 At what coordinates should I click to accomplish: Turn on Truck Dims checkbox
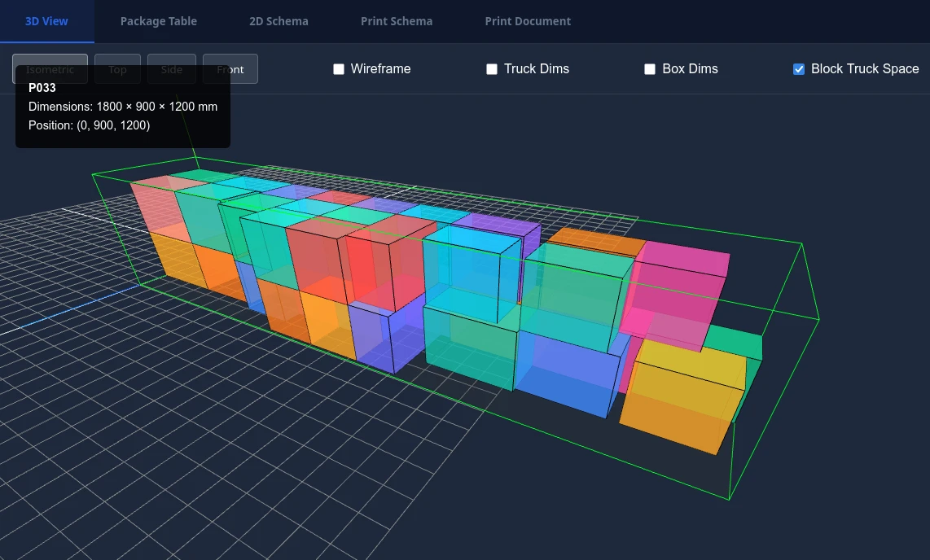pyautogui.click(x=492, y=69)
